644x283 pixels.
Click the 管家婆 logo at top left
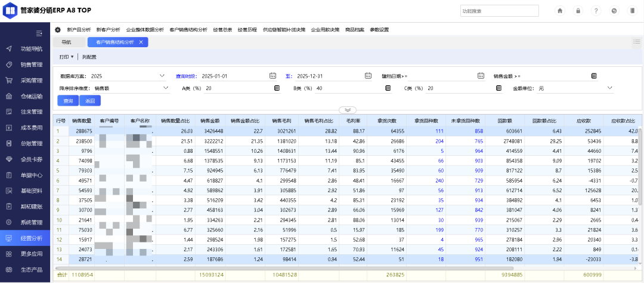click(x=10, y=10)
